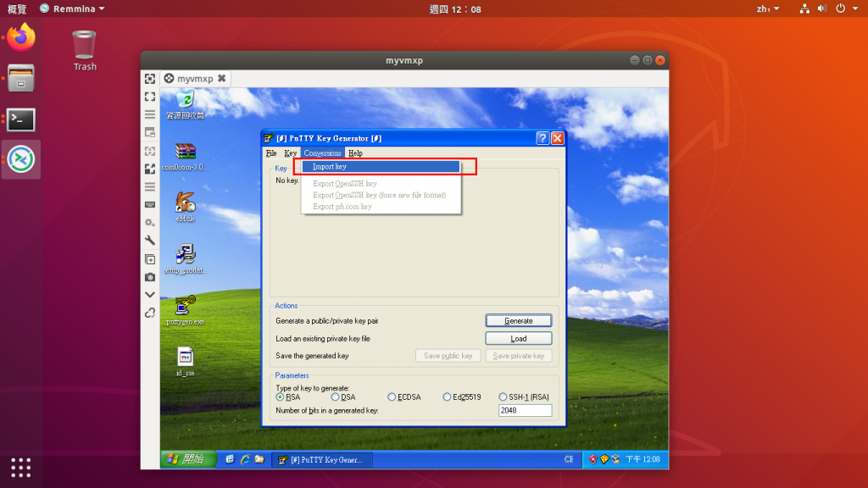This screenshot has height=488, width=868.
Task: Open the Show Applications grid in the dock
Action: click(21, 468)
